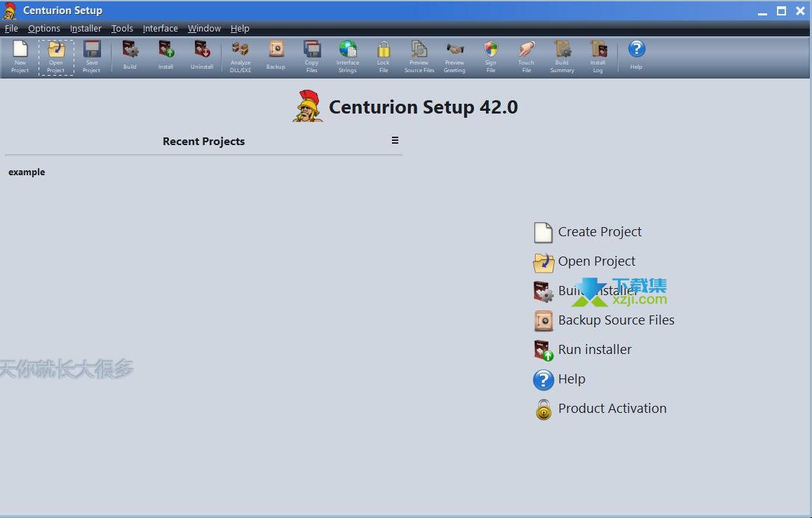
Task: Click the green arrow icon beside Run installer
Action: tap(543, 350)
